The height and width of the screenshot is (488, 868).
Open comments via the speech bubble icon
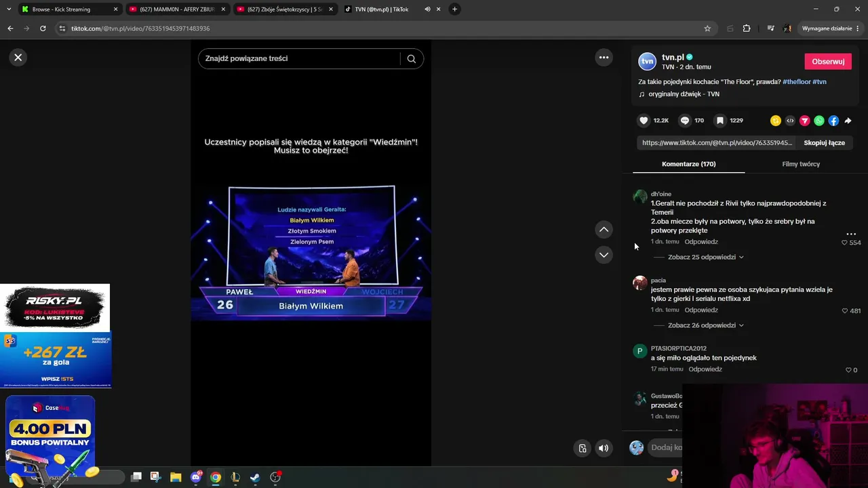point(685,121)
